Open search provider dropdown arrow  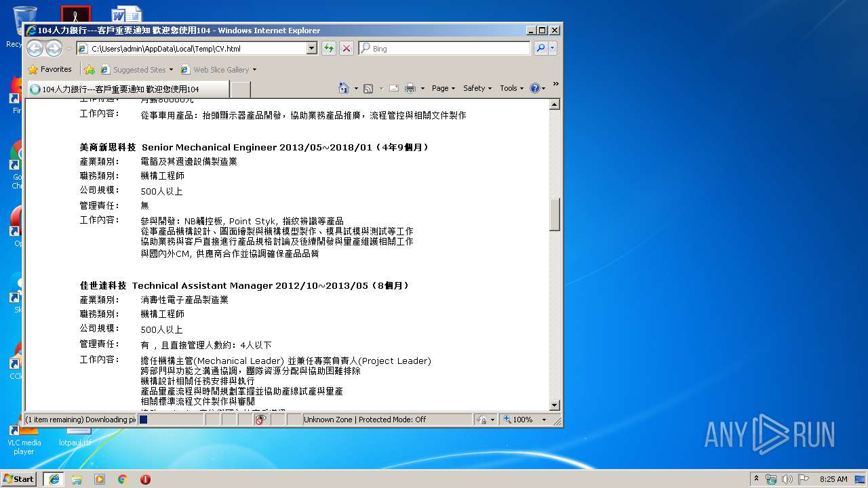coord(553,49)
